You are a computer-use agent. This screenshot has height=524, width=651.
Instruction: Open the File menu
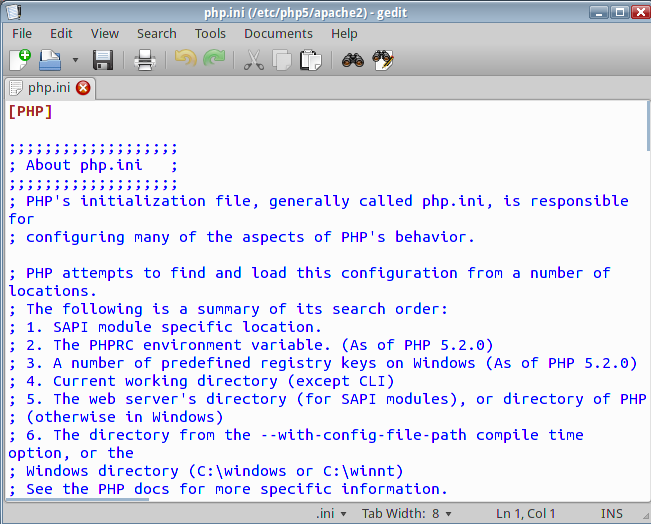click(22, 34)
